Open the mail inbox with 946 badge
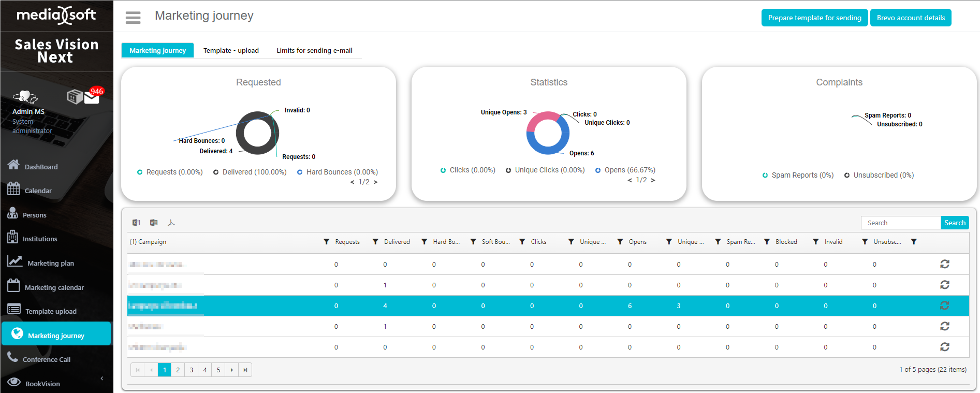 coord(92,97)
